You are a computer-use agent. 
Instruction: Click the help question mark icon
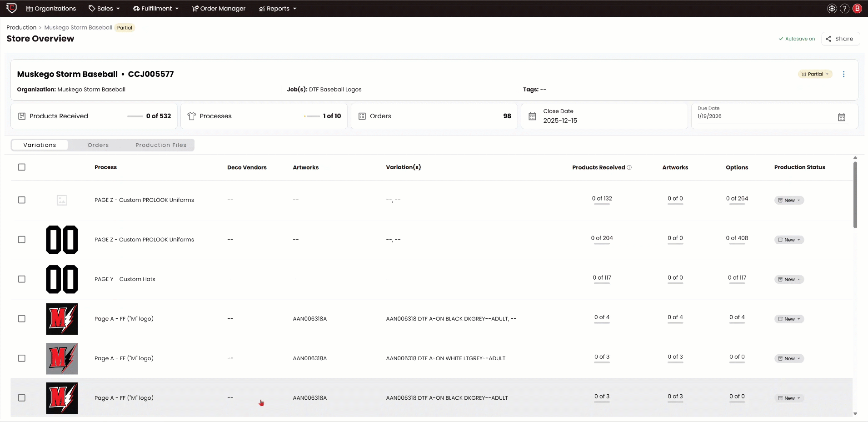coord(844,8)
